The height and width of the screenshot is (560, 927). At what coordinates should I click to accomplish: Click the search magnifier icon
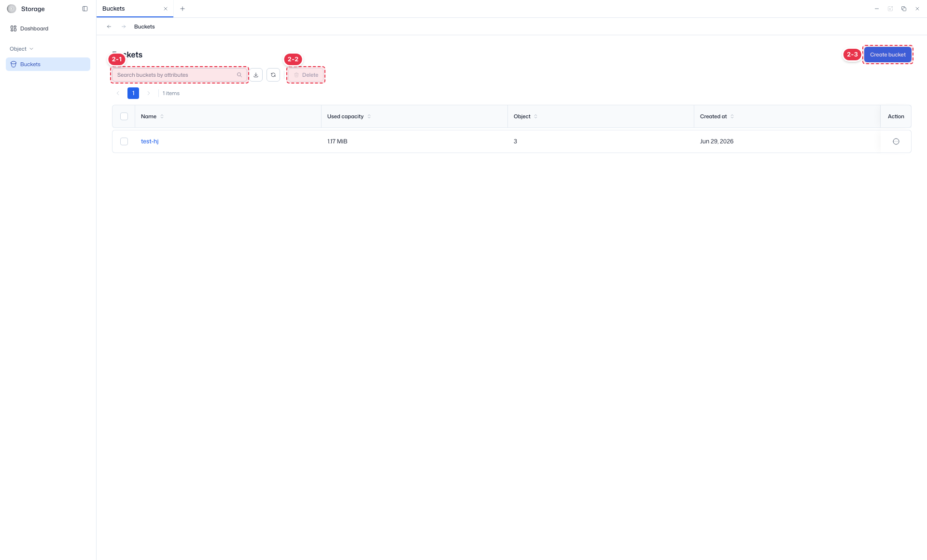239,75
